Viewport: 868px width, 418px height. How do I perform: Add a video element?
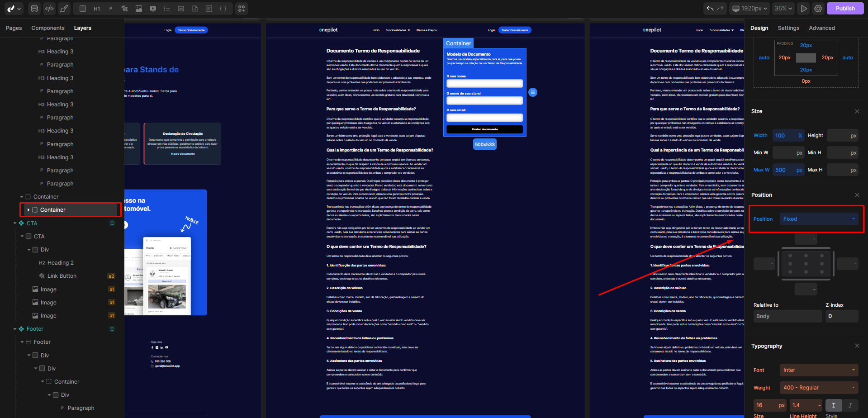(153, 9)
